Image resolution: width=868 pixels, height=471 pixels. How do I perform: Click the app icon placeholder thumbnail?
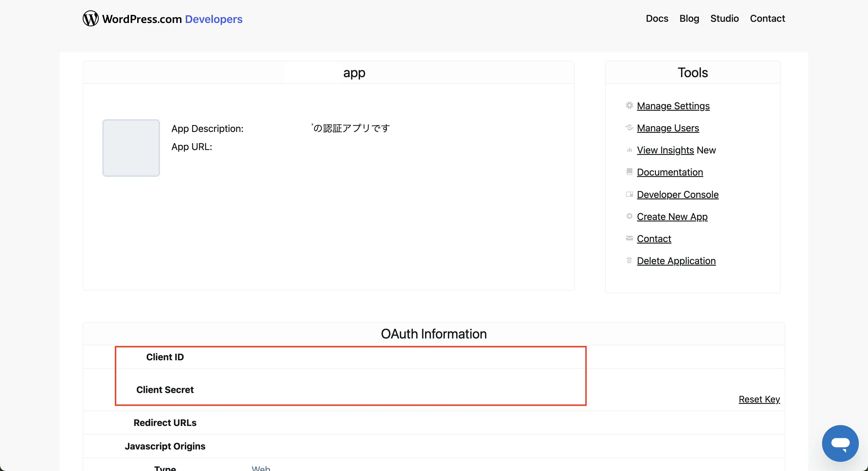click(131, 148)
